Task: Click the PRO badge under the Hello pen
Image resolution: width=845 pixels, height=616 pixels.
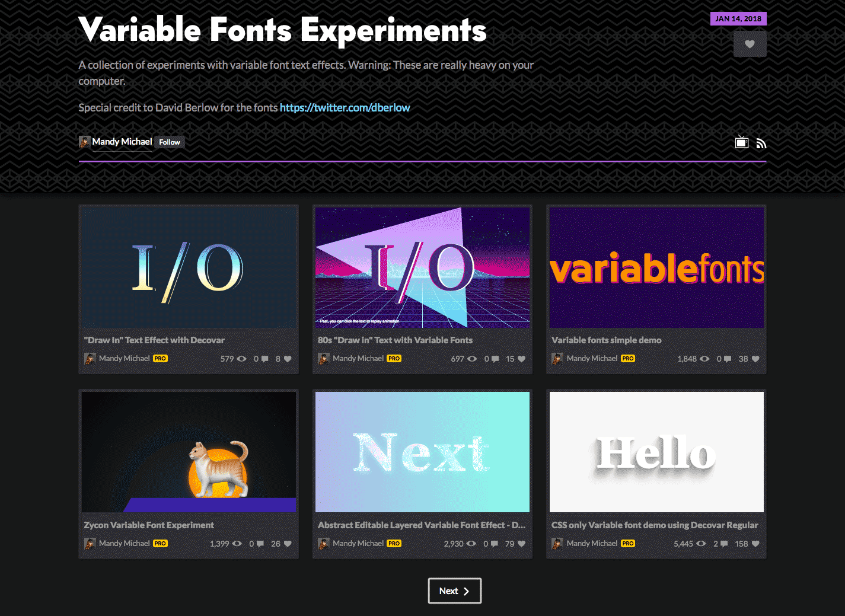Action: click(627, 543)
